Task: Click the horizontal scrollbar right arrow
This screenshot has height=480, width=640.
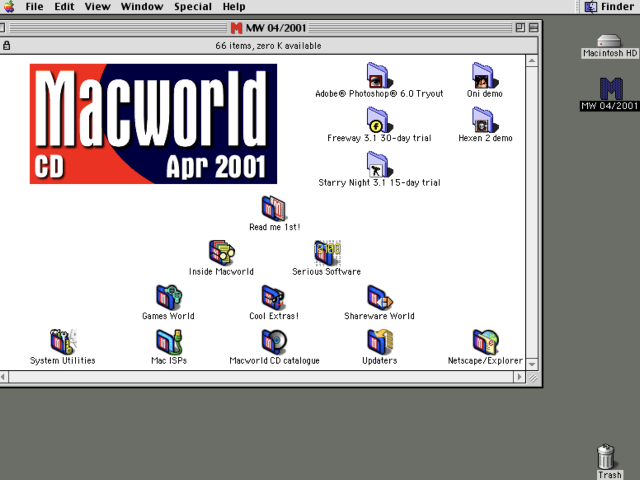Action: click(x=520, y=376)
